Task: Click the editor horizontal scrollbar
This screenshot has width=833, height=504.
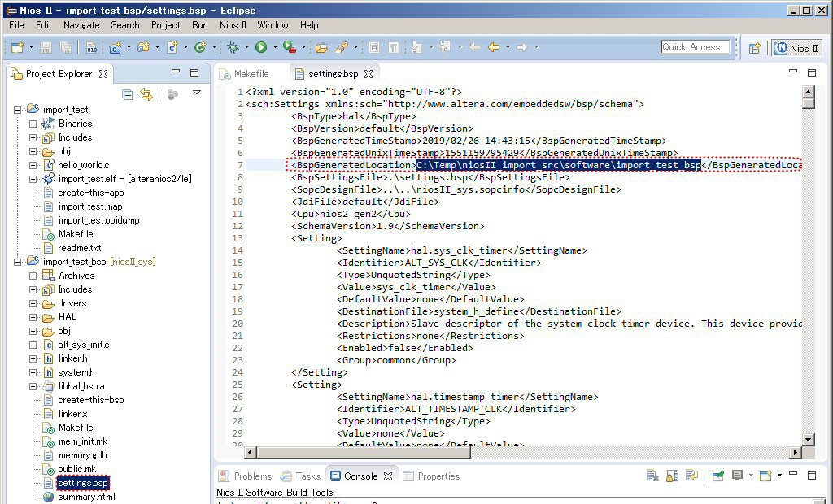Action: coord(521,452)
